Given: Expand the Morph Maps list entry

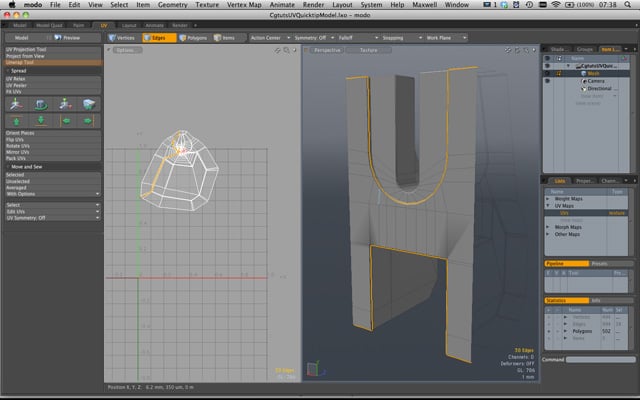Looking at the screenshot, I should coord(549,227).
